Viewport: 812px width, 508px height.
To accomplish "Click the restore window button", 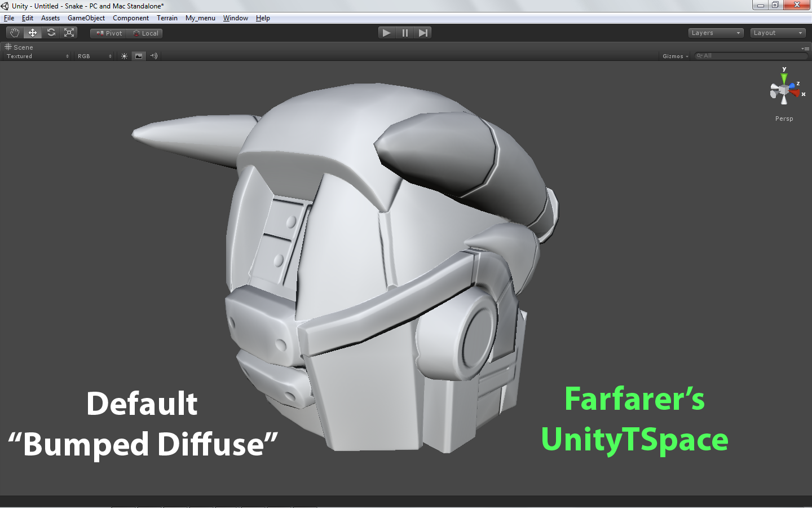I will (775, 5).
